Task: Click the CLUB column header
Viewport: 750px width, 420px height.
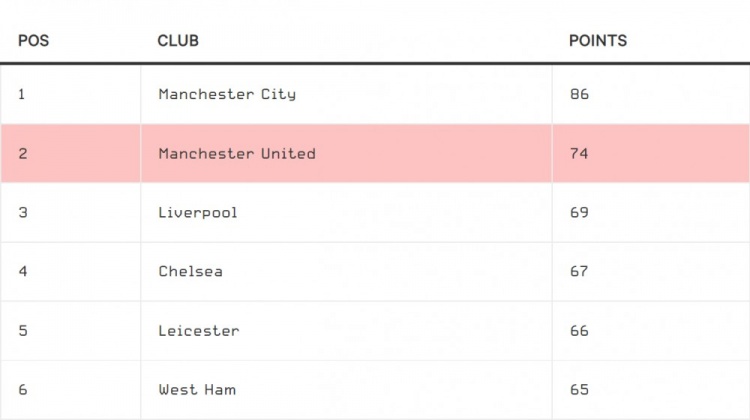Action: [x=178, y=41]
